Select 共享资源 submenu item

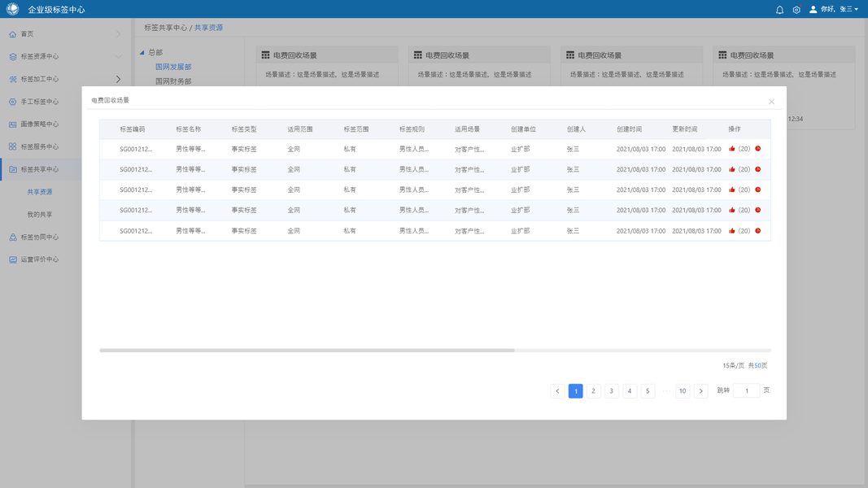point(40,192)
